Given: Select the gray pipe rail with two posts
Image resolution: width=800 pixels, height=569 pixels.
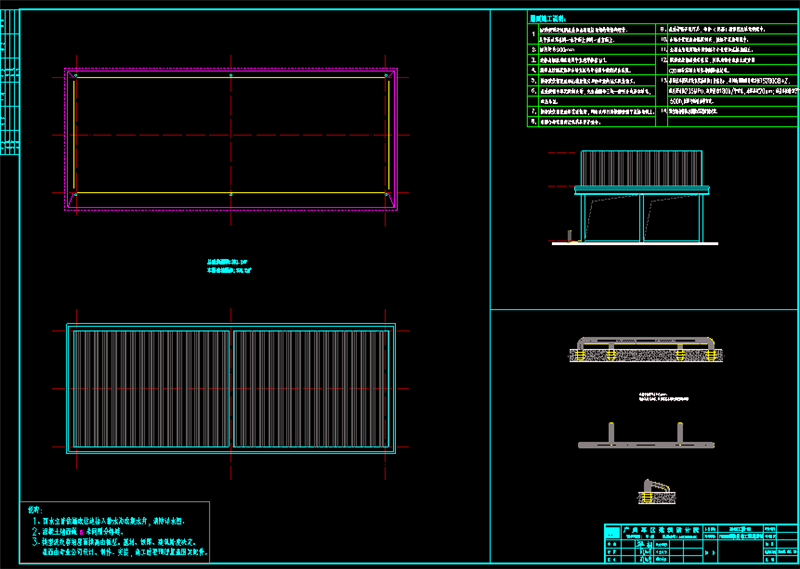Looking at the screenshot, I should (646, 436).
